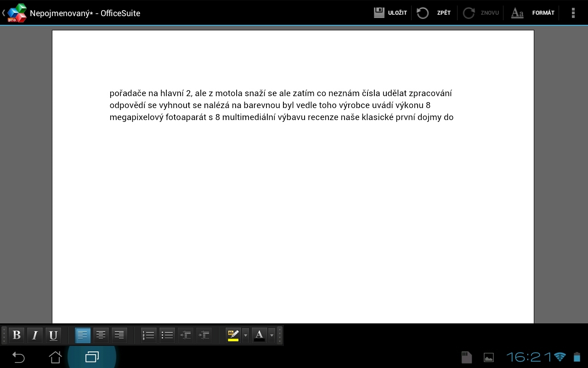Center align the text
Image resolution: width=588 pixels, height=368 pixels.
point(101,335)
